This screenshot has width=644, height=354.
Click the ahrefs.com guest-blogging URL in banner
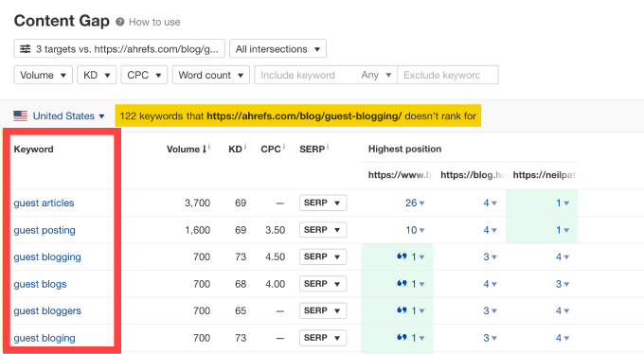(x=304, y=116)
